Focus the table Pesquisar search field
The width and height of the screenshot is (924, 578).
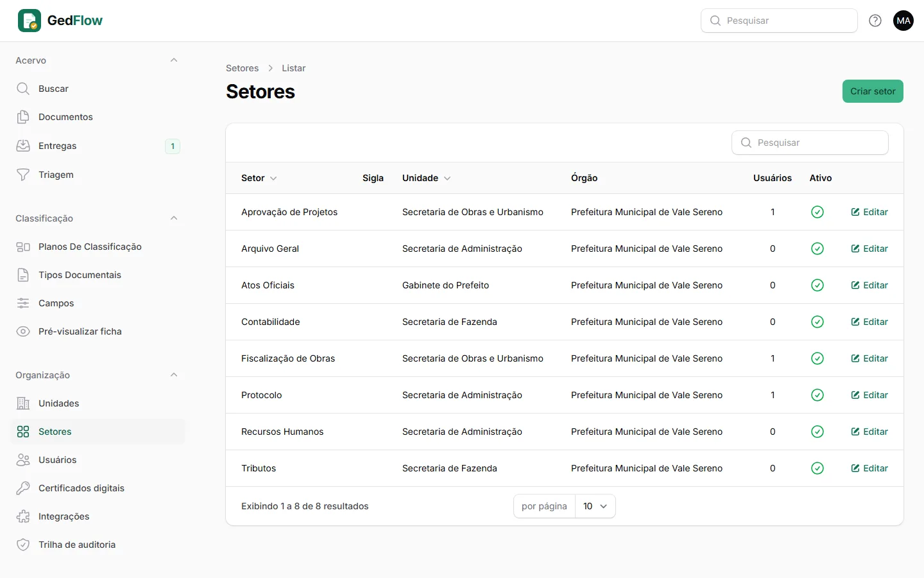(810, 143)
